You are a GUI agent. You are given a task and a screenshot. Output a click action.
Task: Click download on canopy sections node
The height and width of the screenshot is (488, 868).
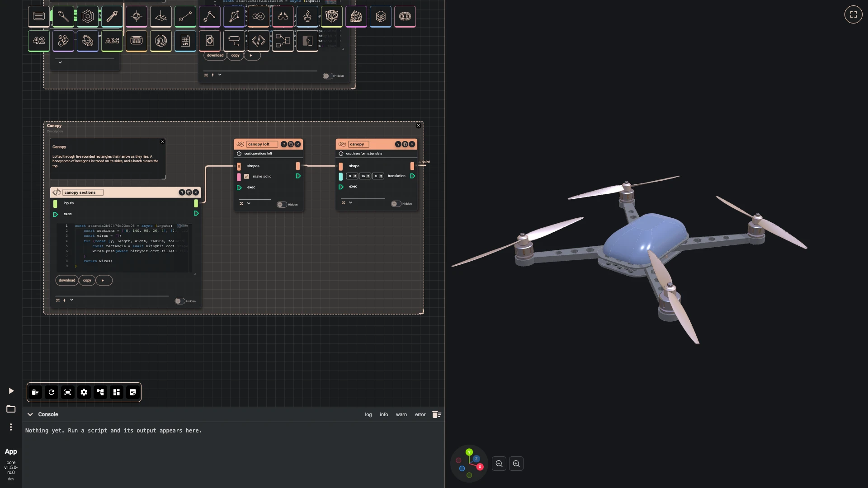tap(67, 281)
